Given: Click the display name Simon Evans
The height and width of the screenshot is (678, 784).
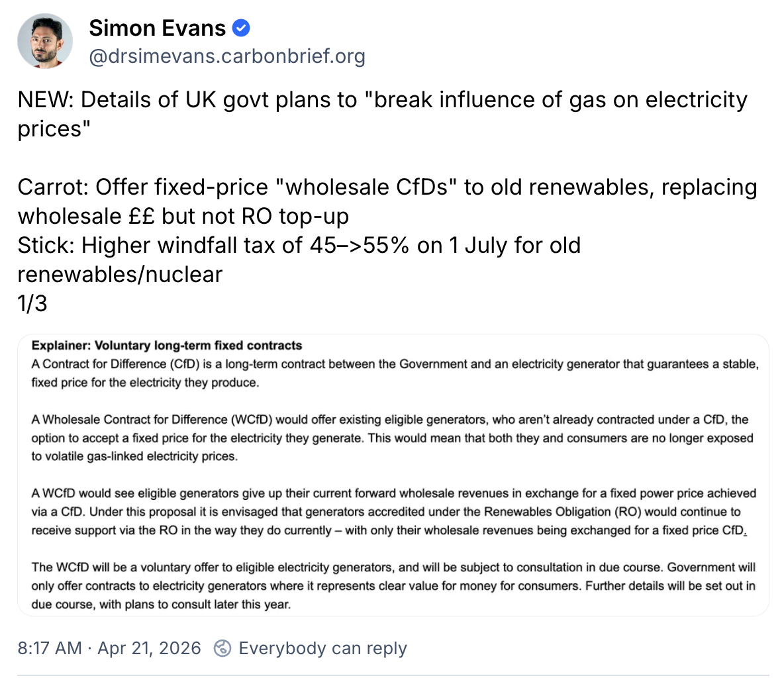Looking at the screenshot, I should point(158,28).
